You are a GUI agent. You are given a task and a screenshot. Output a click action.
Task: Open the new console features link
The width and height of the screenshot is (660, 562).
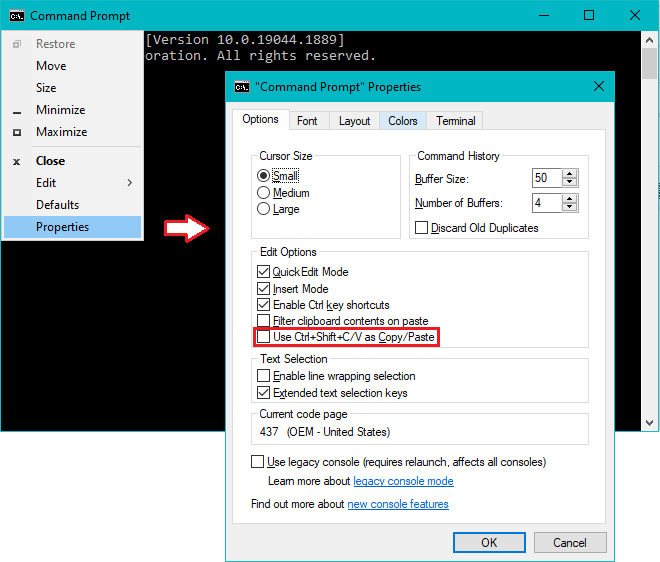(x=398, y=504)
